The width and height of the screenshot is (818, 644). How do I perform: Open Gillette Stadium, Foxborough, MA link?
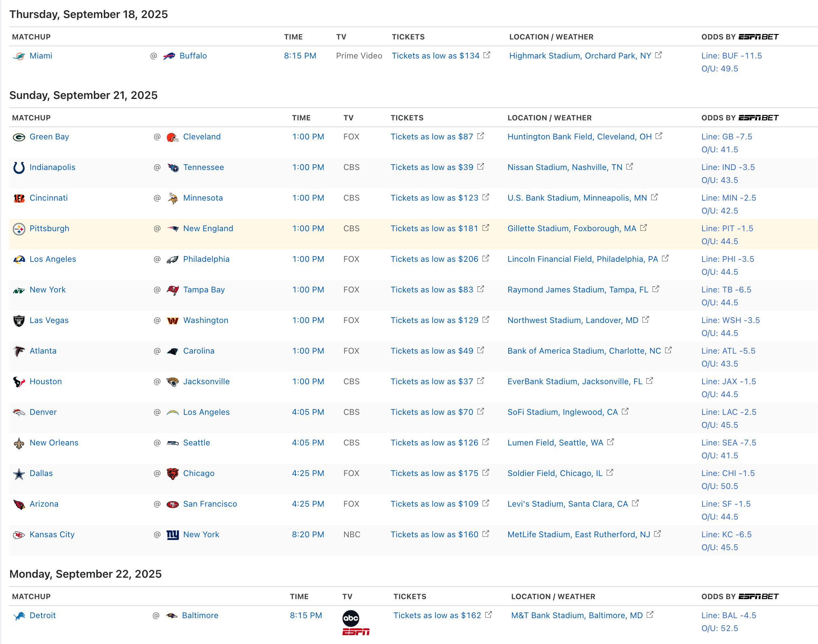tap(572, 228)
